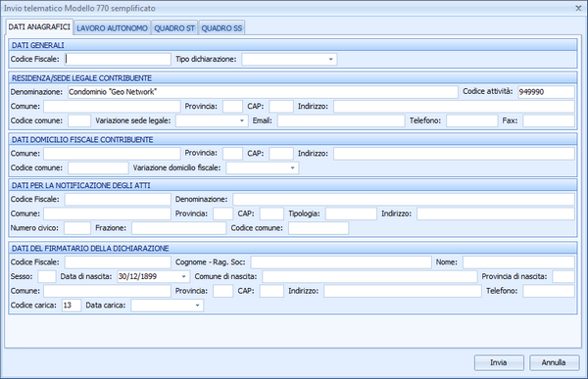Click the Codice comune field under Residenza/Sede Legale
The height and width of the screenshot is (379, 588).
coord(79,120)
